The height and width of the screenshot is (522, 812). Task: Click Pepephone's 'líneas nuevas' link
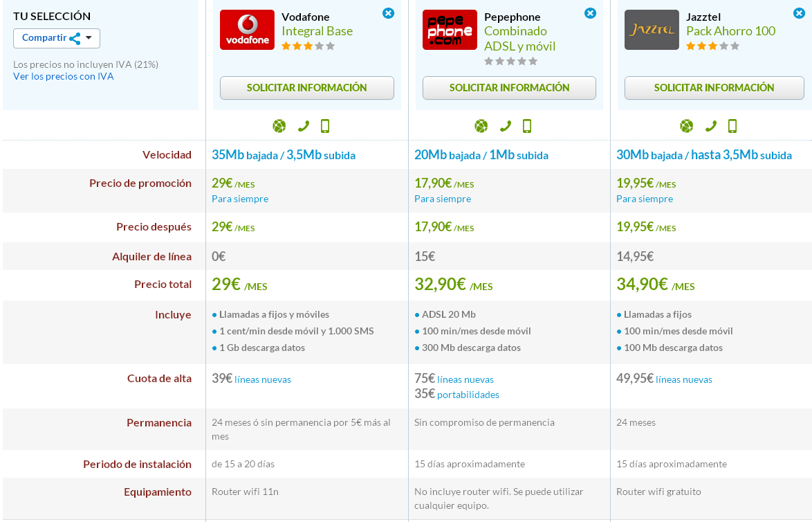(465, 379)
